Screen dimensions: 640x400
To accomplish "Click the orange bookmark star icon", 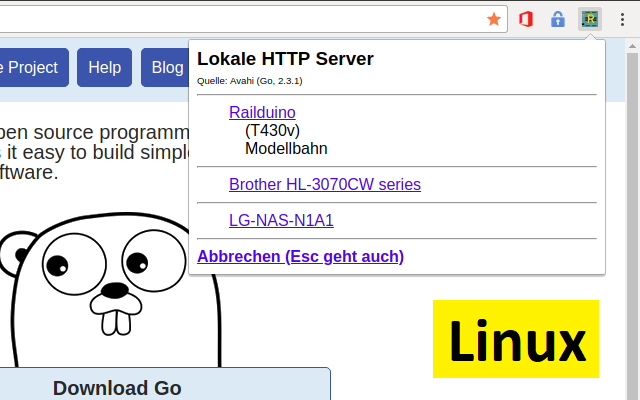I will coord(494,19).
